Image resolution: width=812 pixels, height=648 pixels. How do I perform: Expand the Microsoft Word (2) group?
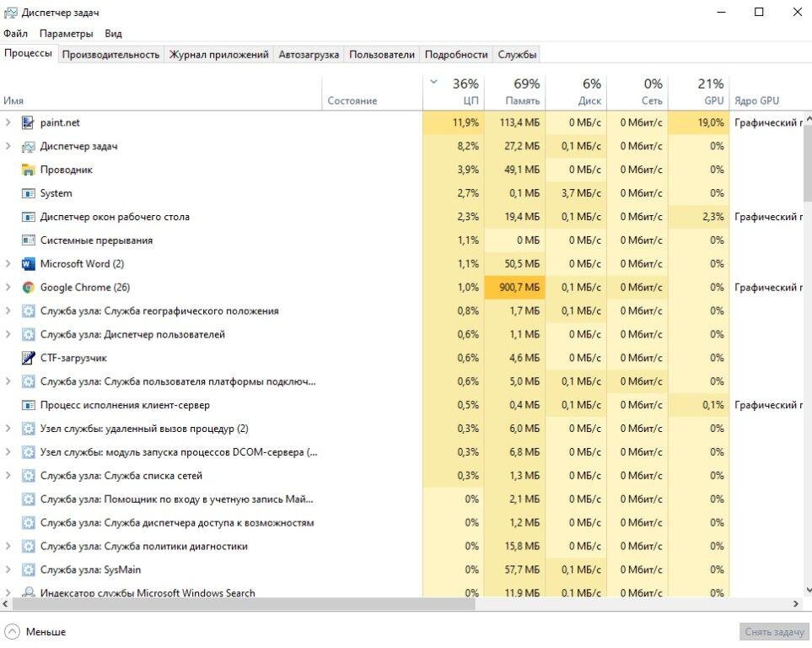[8, 264]
